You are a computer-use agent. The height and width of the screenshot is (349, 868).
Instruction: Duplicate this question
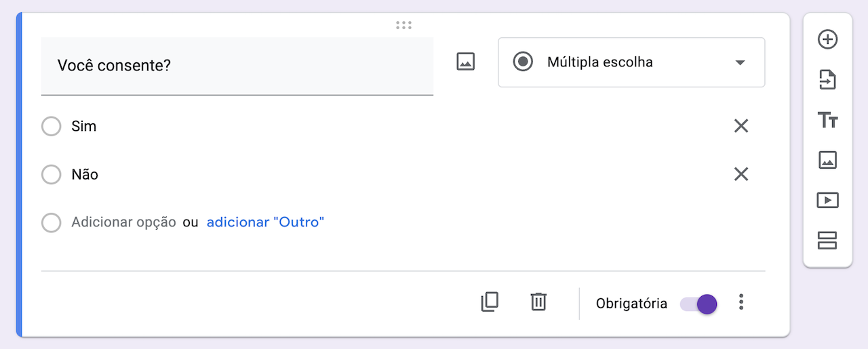click(x=490, y=302)
